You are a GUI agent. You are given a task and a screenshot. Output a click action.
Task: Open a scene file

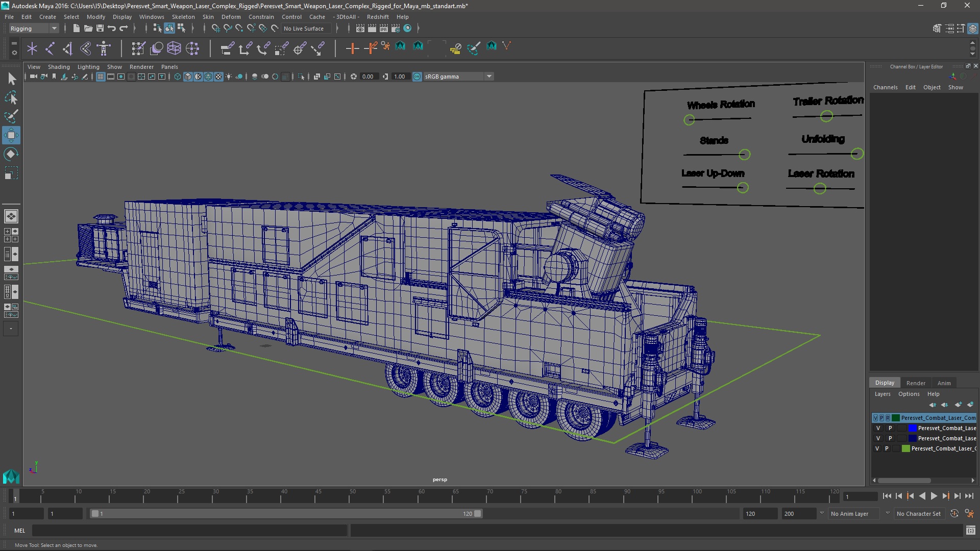[88, 29]
